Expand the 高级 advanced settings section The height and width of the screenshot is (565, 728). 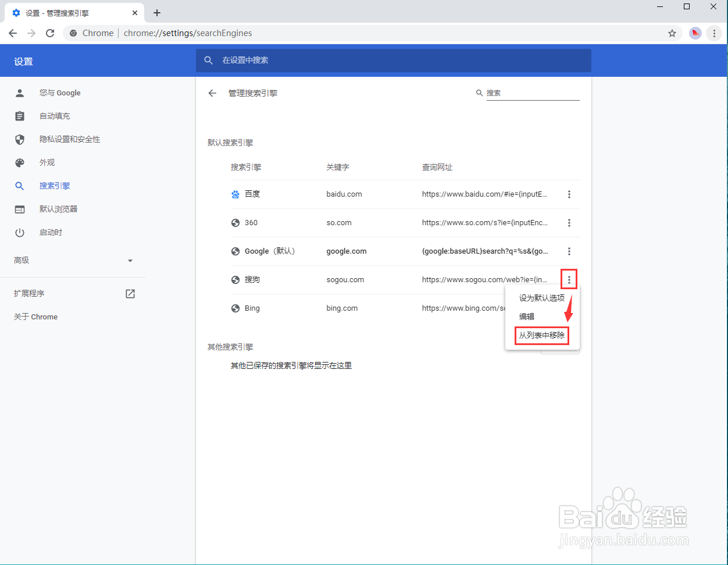coord(73,260)
